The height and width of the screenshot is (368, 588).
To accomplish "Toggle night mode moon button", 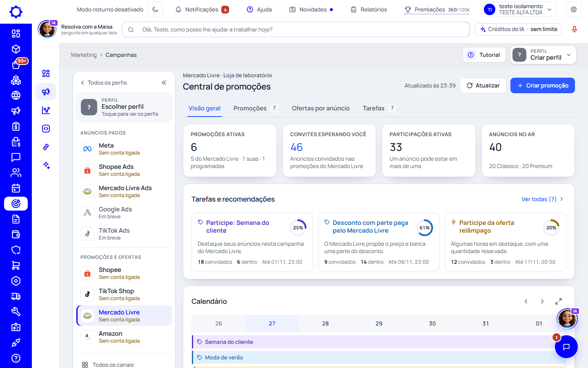I will pos(155,9).
